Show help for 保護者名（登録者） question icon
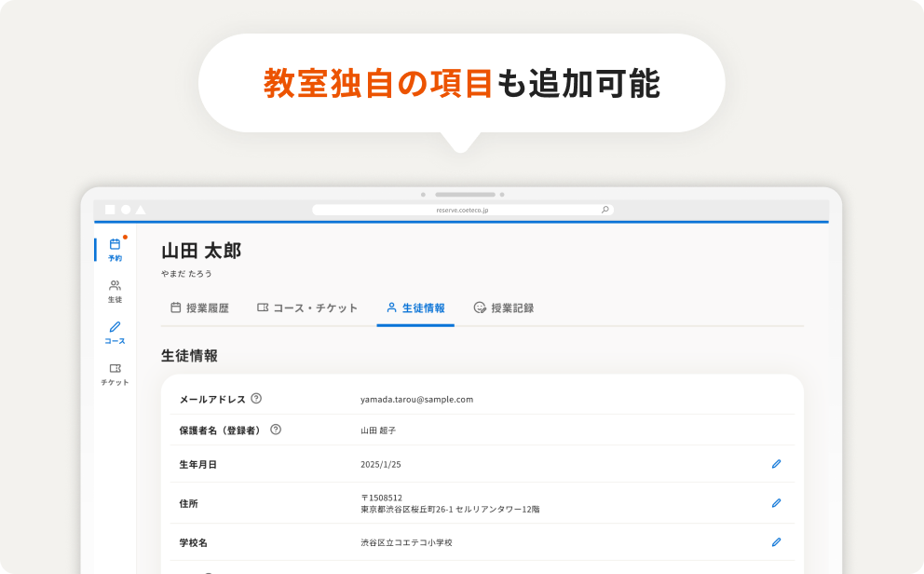This screenshot has height=574, width=924. (x=275, y=430)
